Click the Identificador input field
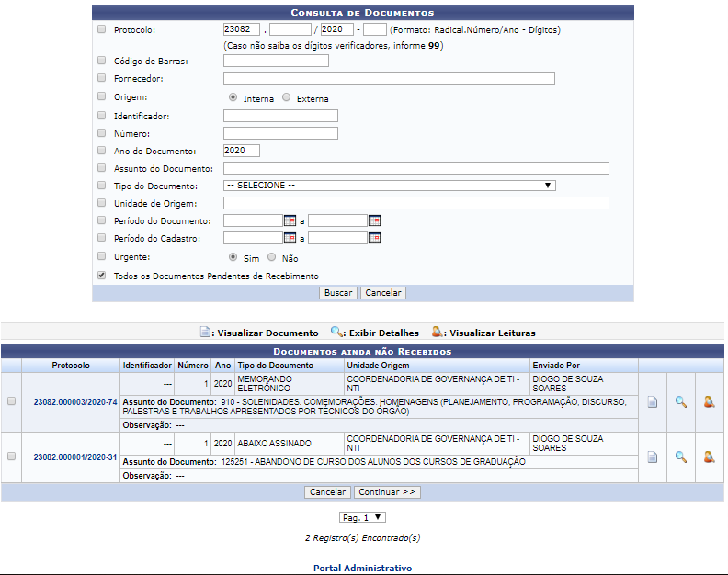The width and height of the screenshot is (728, 575). 280,116
